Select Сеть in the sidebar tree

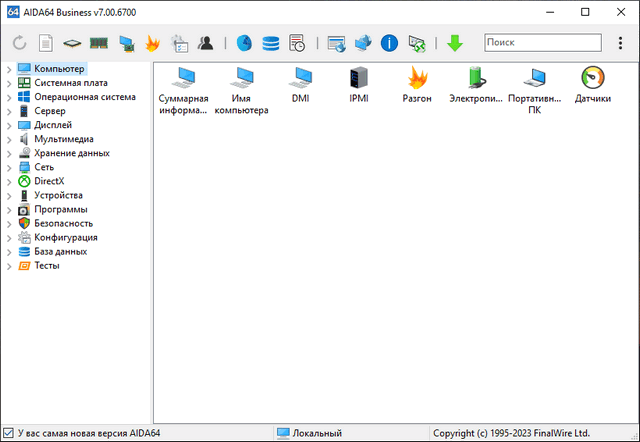click(44, 167)
